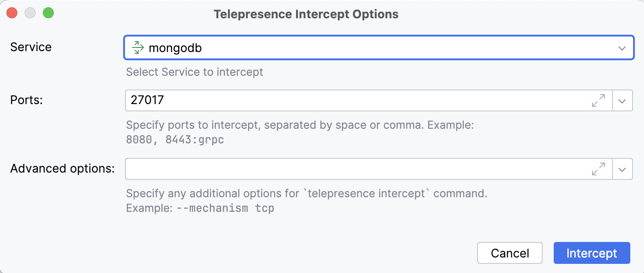Click the Telepresence Intercept Options title bar
644x273 pixels.
coord(306,14)
